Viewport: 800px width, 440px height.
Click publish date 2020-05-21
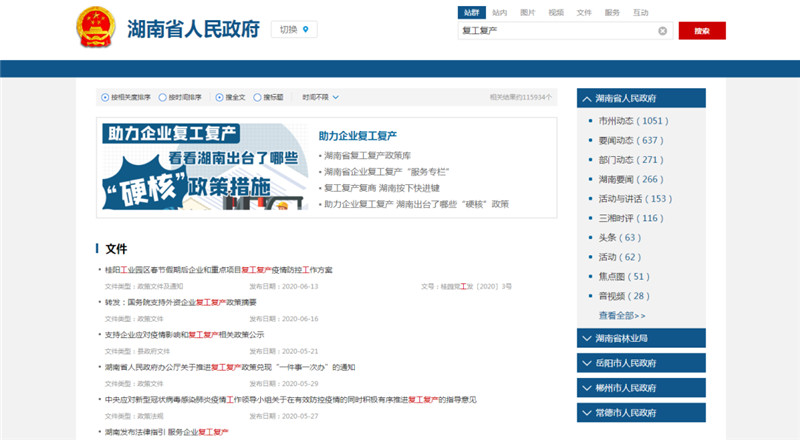[x=300, y=351]
